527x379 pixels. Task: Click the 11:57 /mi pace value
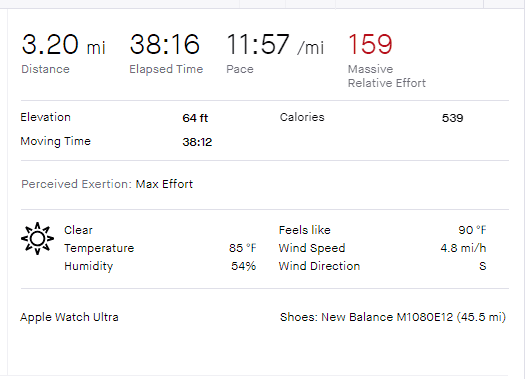275,44
